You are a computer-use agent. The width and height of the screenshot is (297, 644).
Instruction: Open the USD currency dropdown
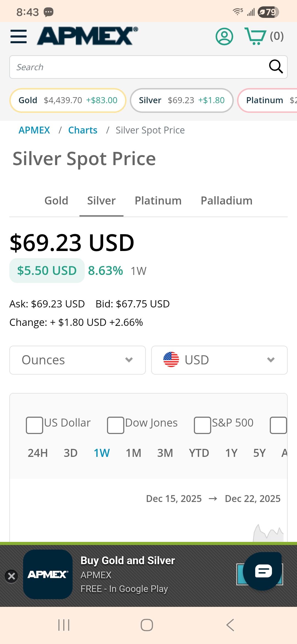[219, 360]
